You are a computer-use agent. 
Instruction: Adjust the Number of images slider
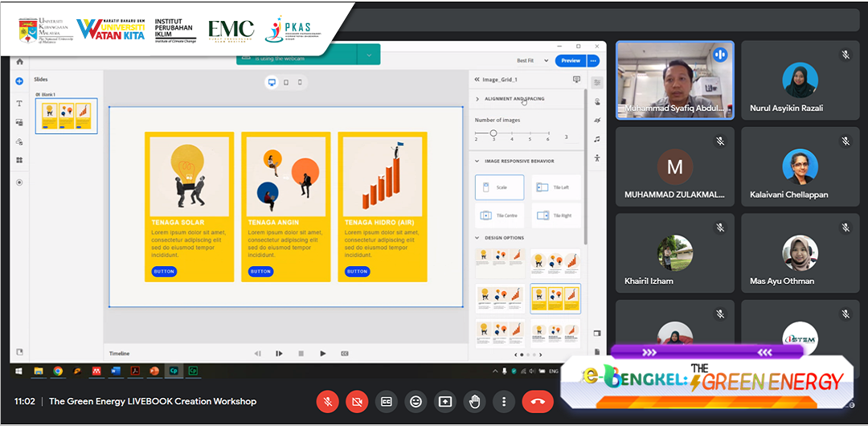point(493,133)
